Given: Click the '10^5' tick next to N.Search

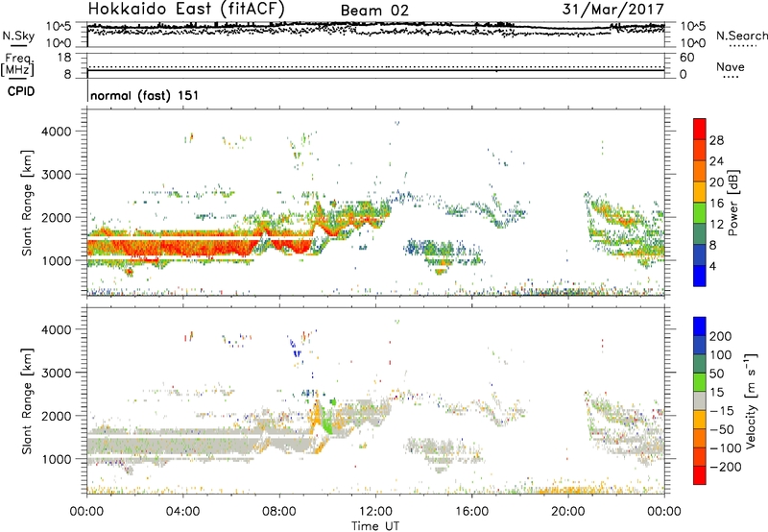Looking at the screenshot, I should click(x=693, y=27).
